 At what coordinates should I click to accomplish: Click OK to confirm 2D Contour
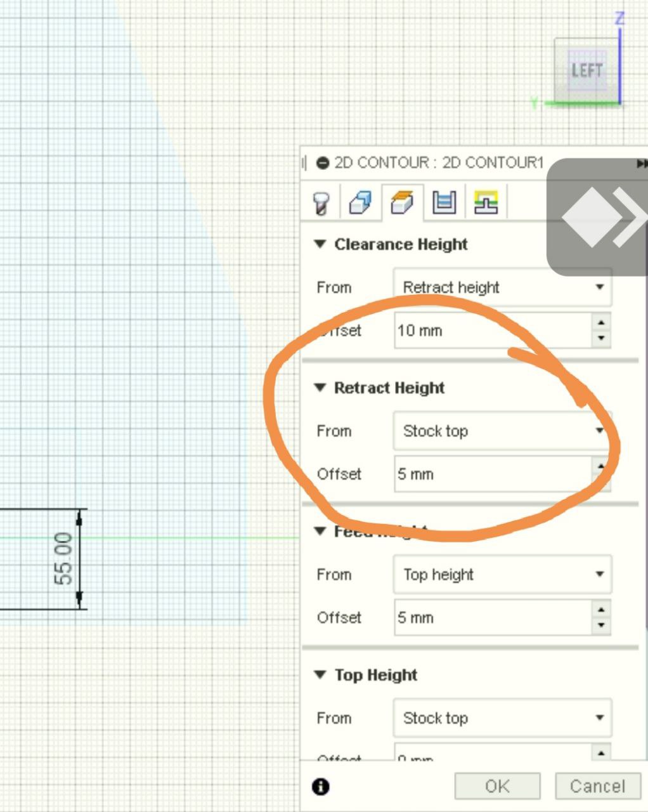click(x=497, y=786)
